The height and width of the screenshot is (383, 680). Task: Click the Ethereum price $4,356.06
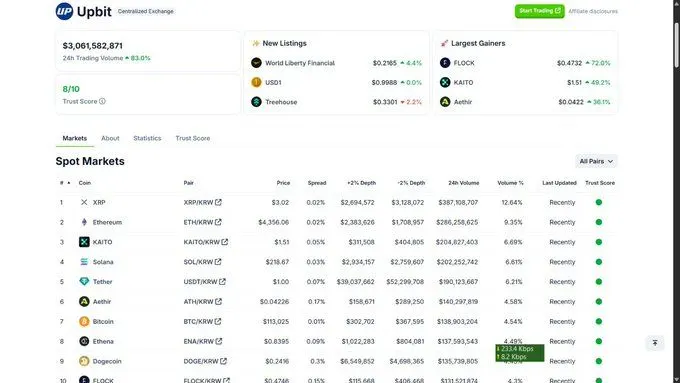(274, 222)
